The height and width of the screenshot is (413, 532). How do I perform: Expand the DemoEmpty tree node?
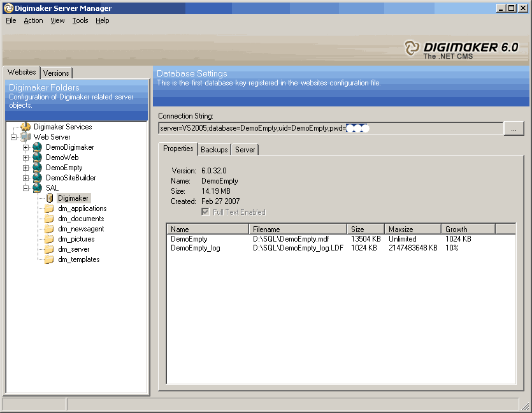[x=25, y=168]
